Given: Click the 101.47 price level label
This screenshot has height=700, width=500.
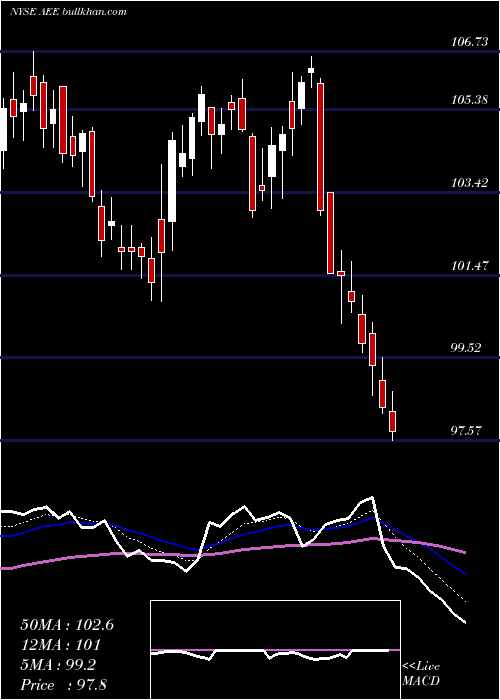Looking at the screenshot, I should (470, 266).
